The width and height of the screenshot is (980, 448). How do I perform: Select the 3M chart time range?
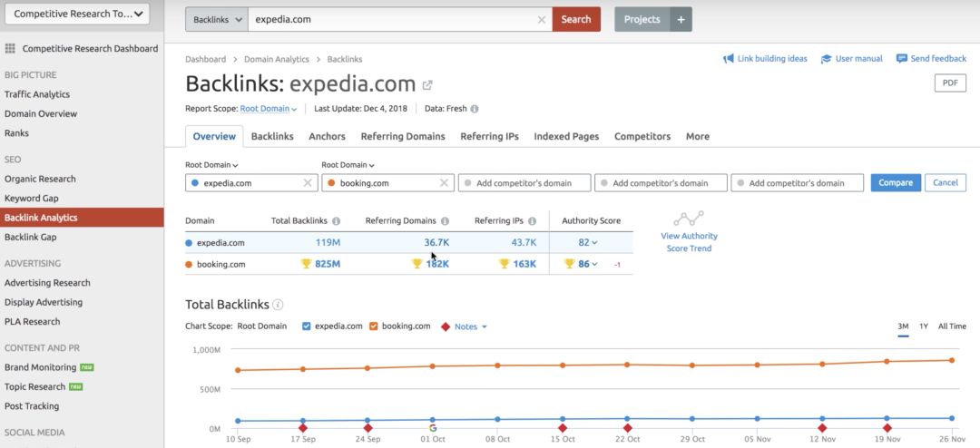[x=903, y=326]
